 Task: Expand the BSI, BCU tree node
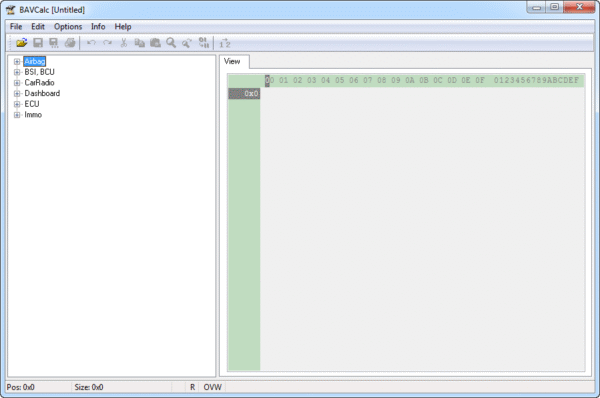pos(17,72)
